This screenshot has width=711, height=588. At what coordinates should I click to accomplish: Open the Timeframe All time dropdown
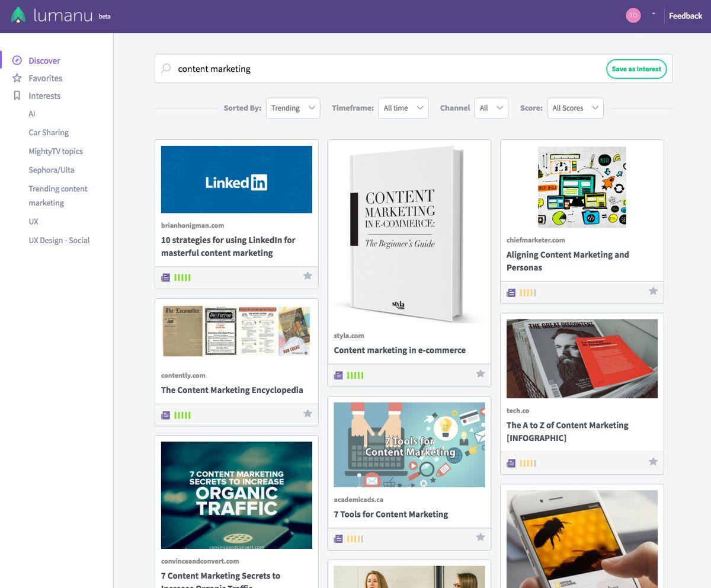point(403,108)
